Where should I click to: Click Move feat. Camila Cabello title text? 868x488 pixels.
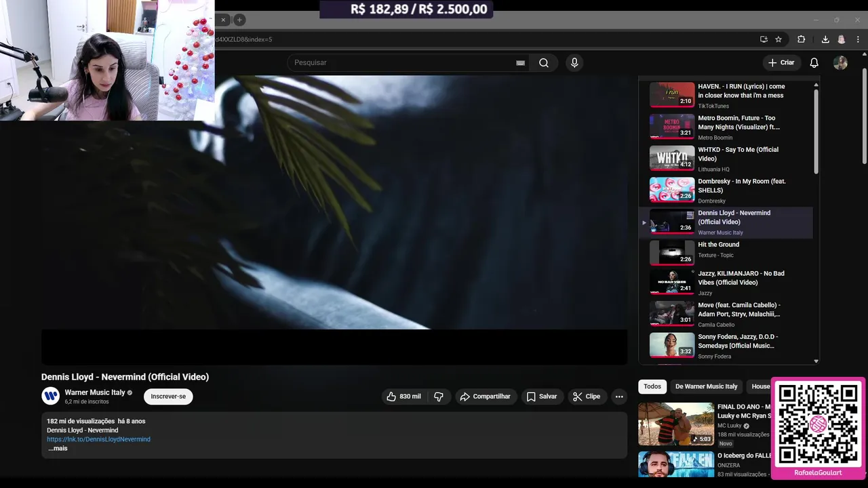coord(739,310)
